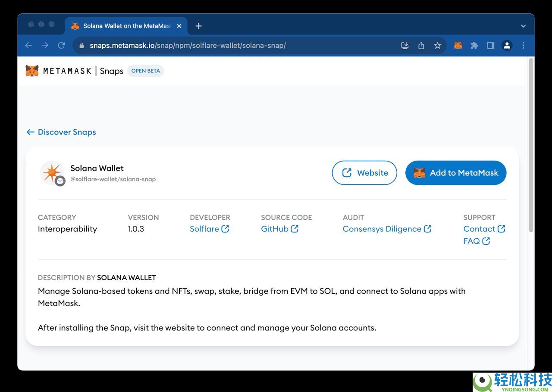Click the install app icon in address bar

click(405, 45)
